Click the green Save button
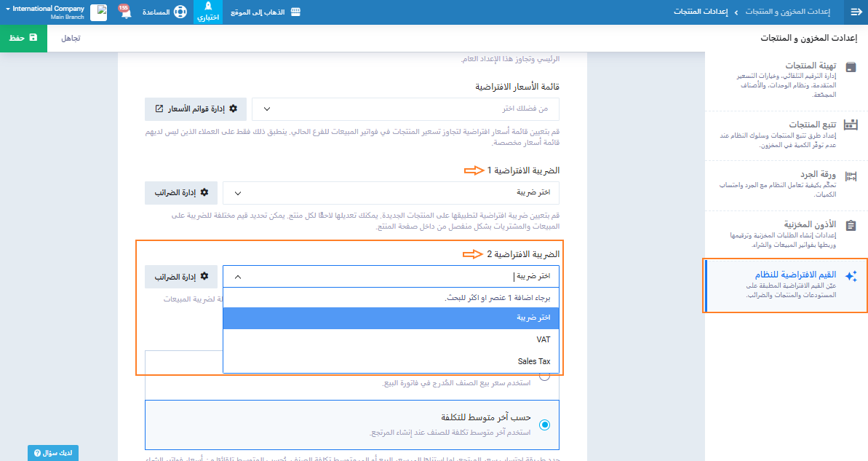This screenshot has width=868, height=461. point(23,38)
